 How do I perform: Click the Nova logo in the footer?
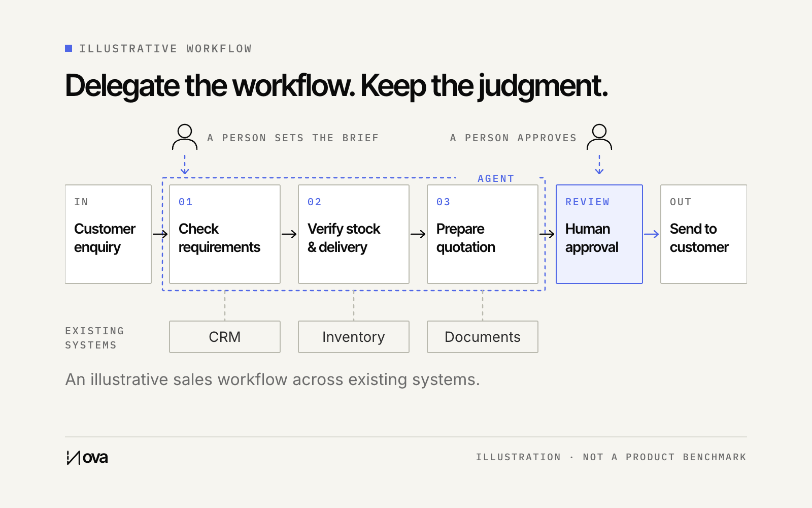click(x=87, y=458)
